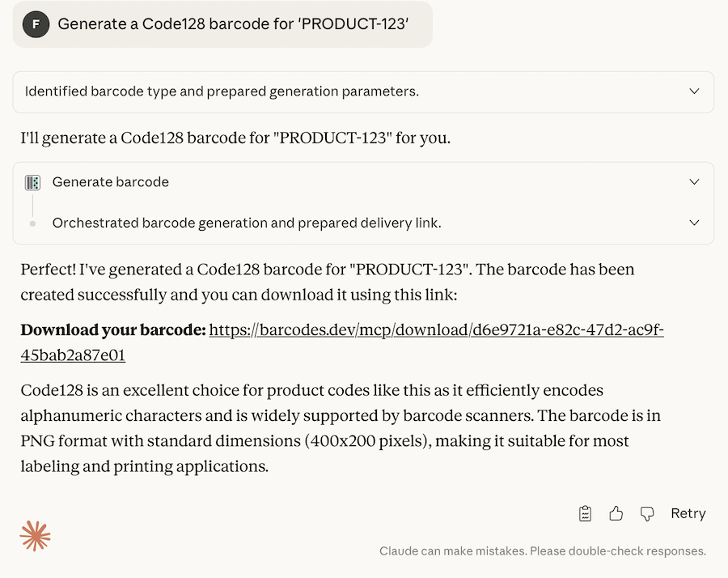
Task: Click the step dot beside Orchestrated barcode generation
Action: 32,223
